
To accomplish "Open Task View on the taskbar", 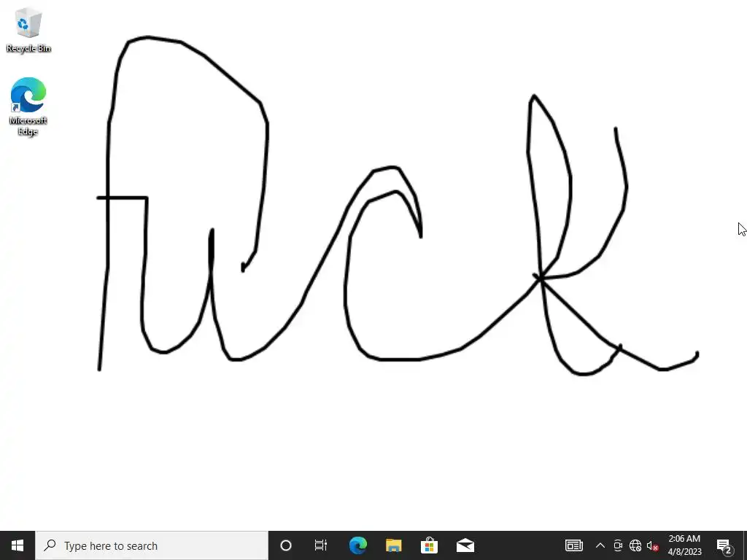I will (x=321, y=545).
